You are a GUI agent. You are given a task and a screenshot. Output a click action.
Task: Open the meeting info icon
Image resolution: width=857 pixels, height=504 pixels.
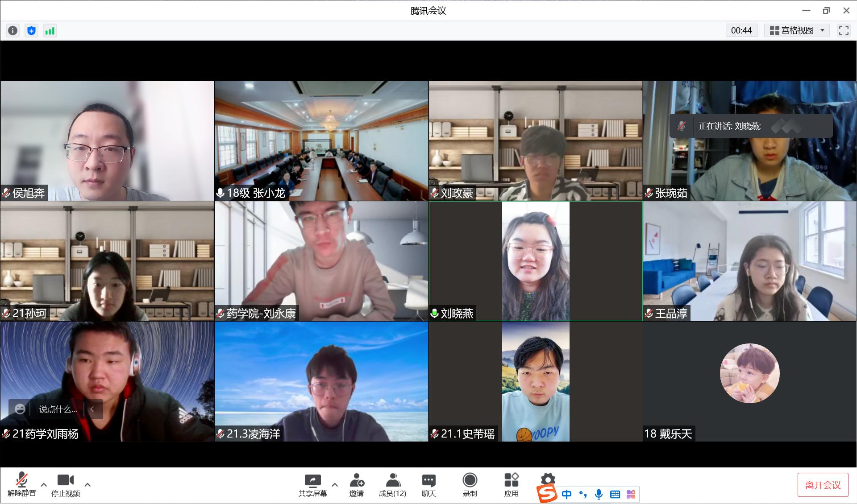tap(13, 30)
